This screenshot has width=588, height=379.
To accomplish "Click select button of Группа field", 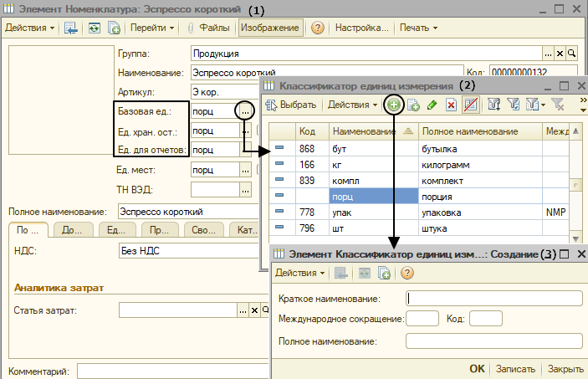I will click(548, 54).
